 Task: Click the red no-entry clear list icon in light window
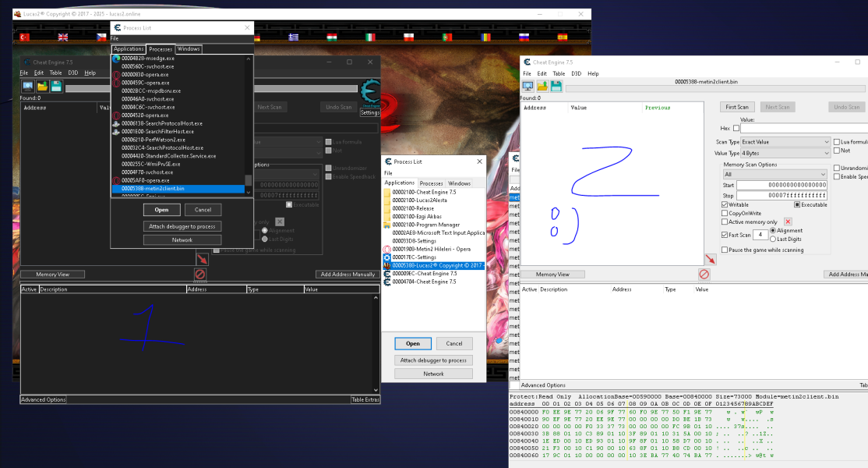tap(704, 275)
